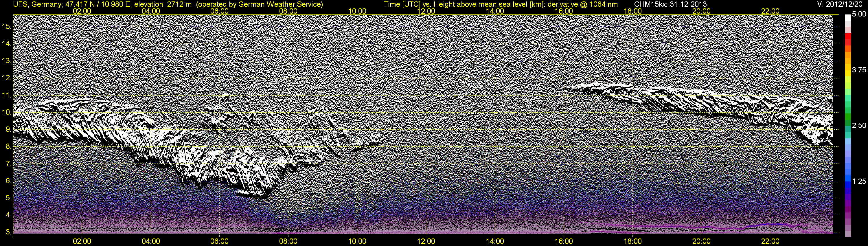Select the 2.50 colorbar label
Viewport: 868px width, 246px height.
tap(859, 125)
